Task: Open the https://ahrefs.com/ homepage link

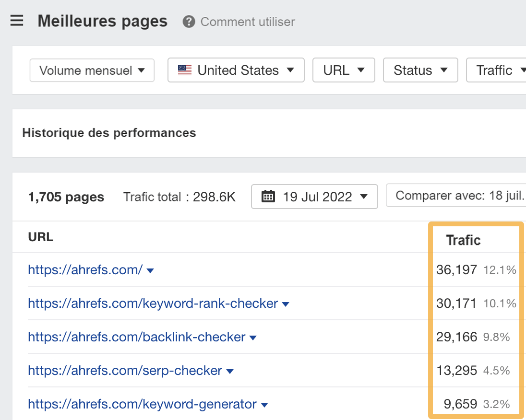Action: 85,270
